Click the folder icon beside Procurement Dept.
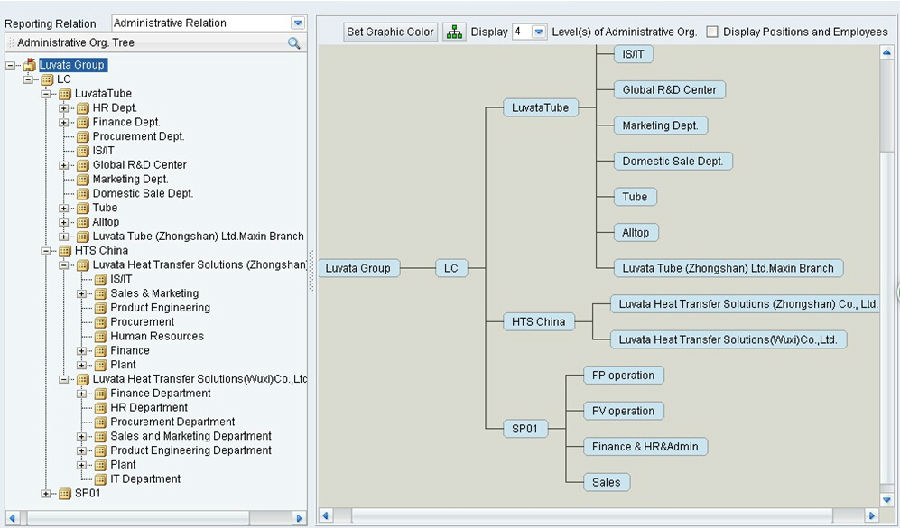This screenshot has width=900, height=528. click(x=84, y=137)
